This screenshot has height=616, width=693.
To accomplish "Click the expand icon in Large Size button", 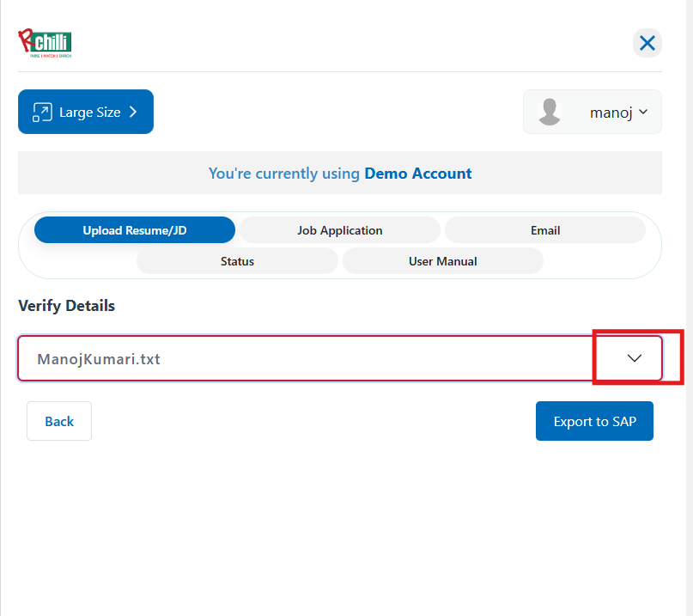I will click(x=42, y=112).
